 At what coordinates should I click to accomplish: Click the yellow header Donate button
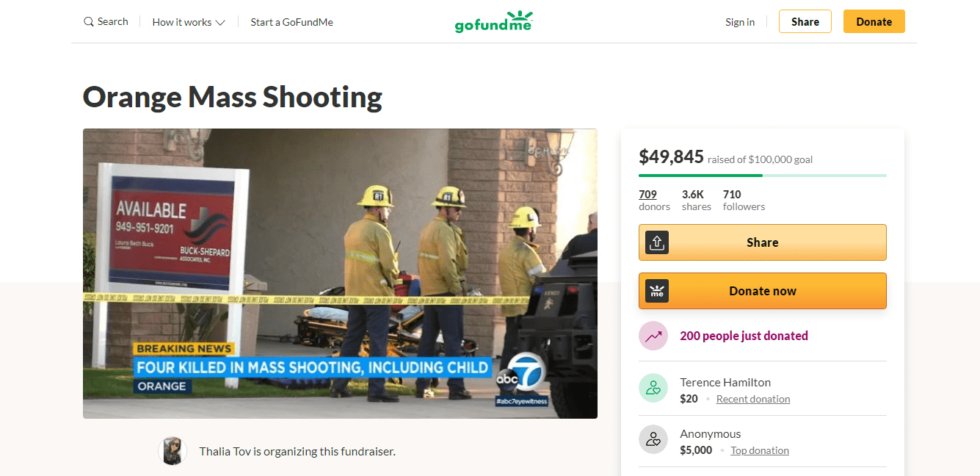point(874,21)
